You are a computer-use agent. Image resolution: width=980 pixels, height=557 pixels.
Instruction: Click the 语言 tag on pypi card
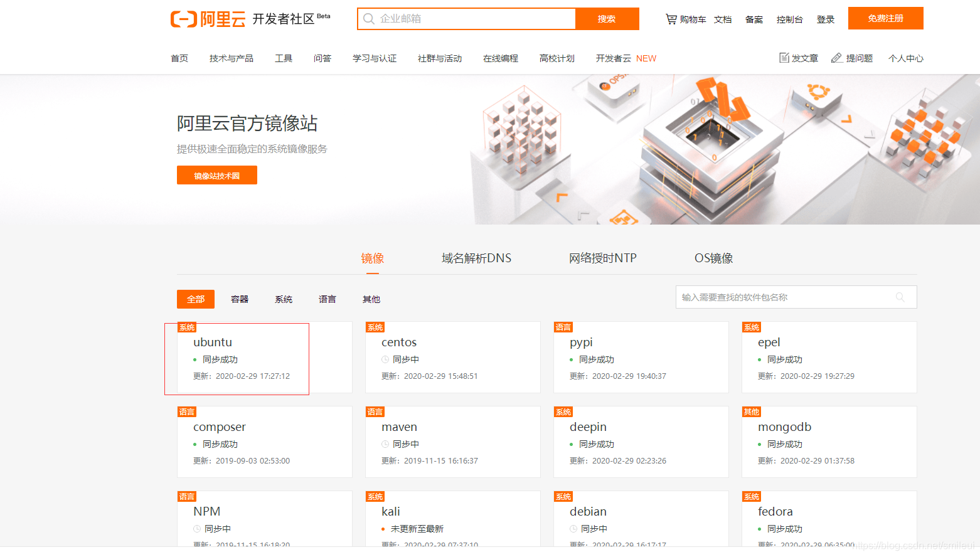point(563,327)
